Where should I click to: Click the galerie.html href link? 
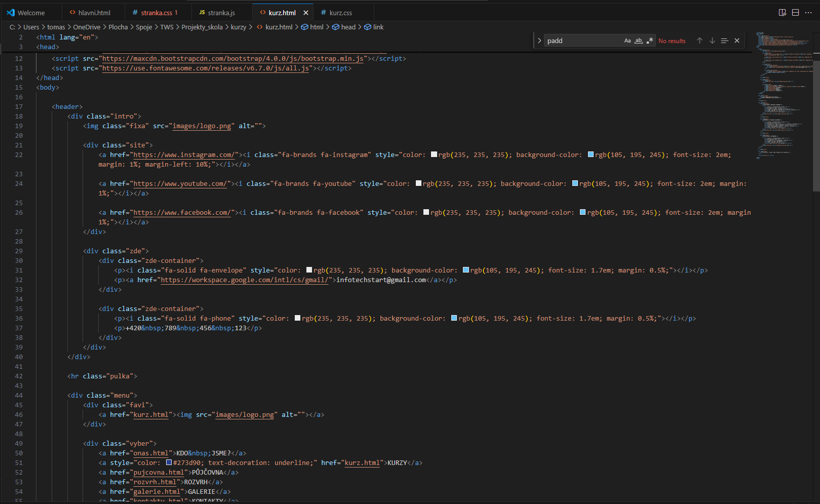click(157, 492)
